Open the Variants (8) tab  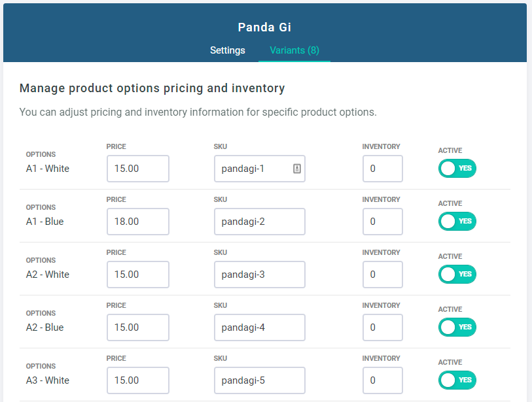click(294, 50)
